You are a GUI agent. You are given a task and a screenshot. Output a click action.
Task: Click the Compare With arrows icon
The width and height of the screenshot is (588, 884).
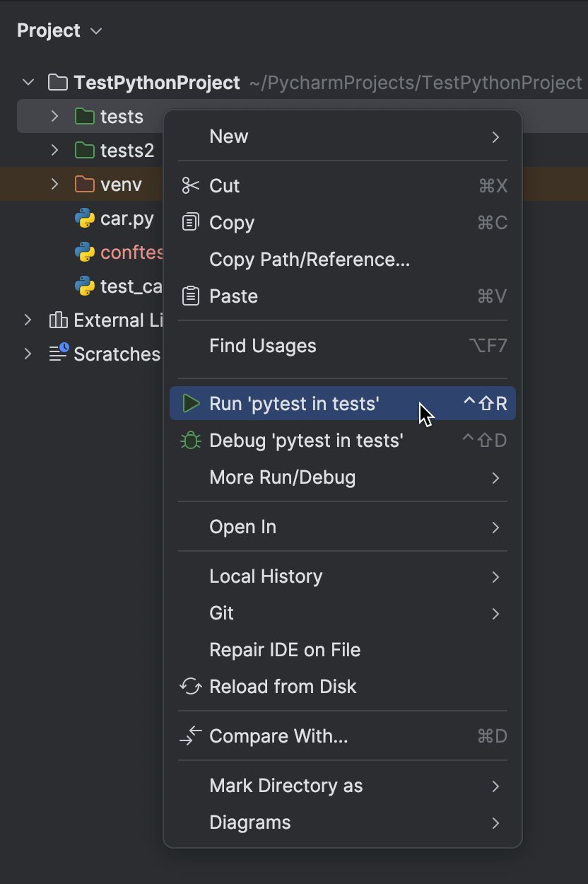pos(190,735)
